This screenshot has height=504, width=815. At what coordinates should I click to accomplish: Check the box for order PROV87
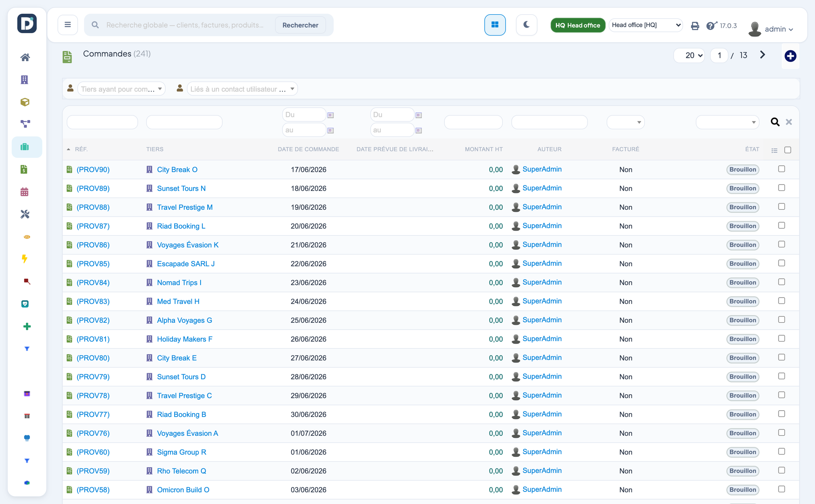point(781,226)
